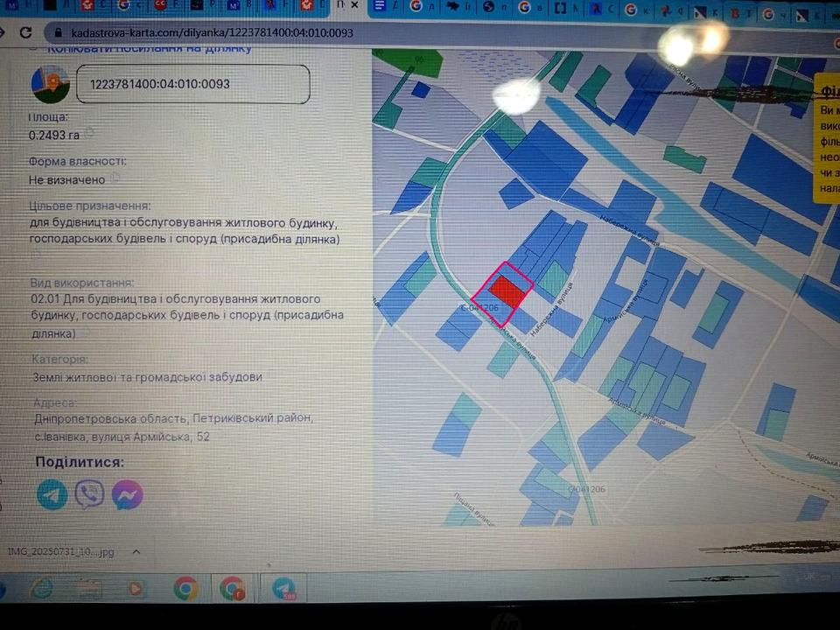Select the cadastral number field 1223781400:04:010:0093
Viewport: 840px width, 630px height.
coord(192,84)
